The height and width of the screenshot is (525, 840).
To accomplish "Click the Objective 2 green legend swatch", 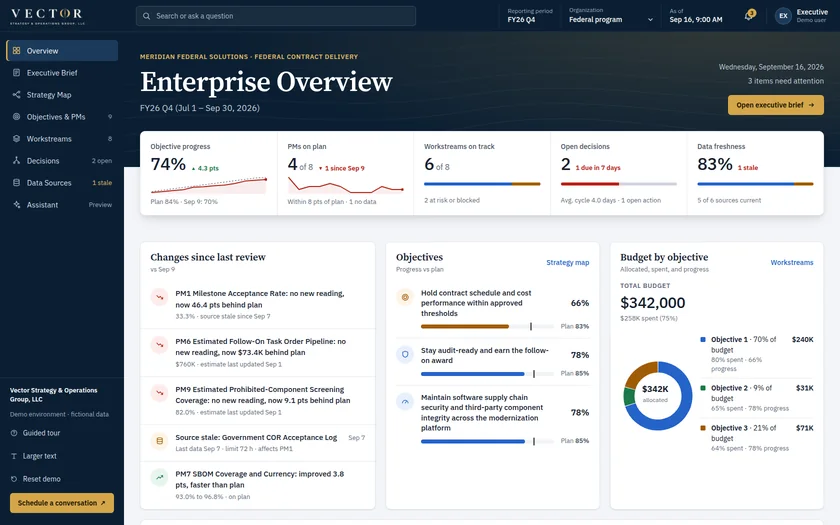I will (703, 388).
